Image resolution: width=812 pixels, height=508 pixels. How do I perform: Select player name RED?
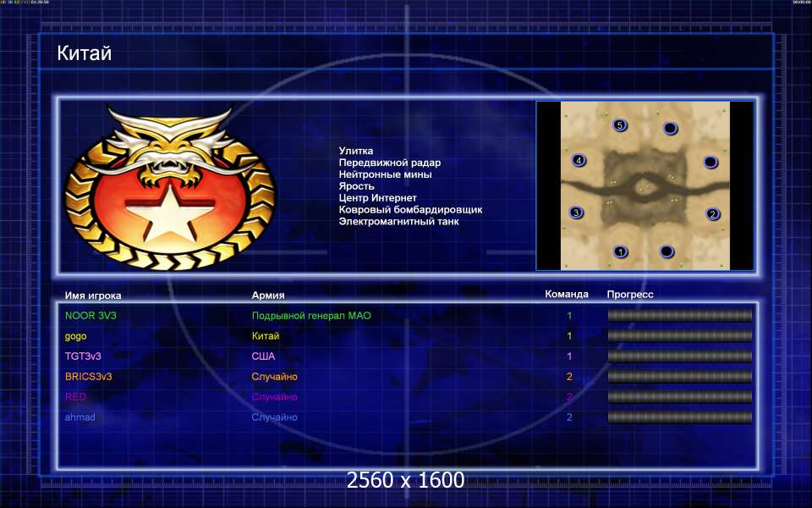75,396
